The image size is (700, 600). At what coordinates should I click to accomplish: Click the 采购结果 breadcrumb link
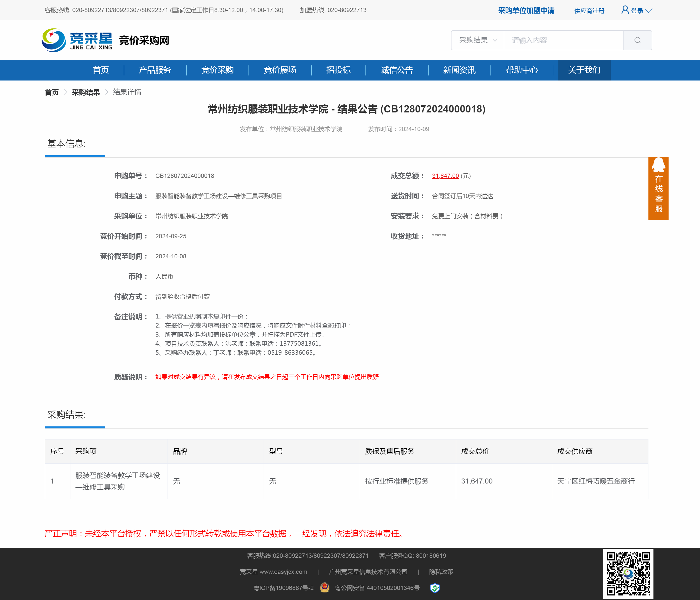(86, 92)
